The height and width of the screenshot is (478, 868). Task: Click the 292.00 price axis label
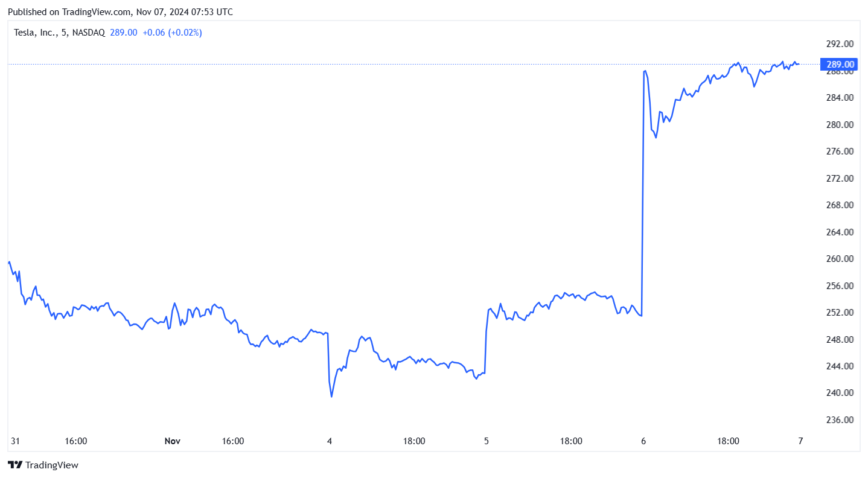tap(840, 44)
